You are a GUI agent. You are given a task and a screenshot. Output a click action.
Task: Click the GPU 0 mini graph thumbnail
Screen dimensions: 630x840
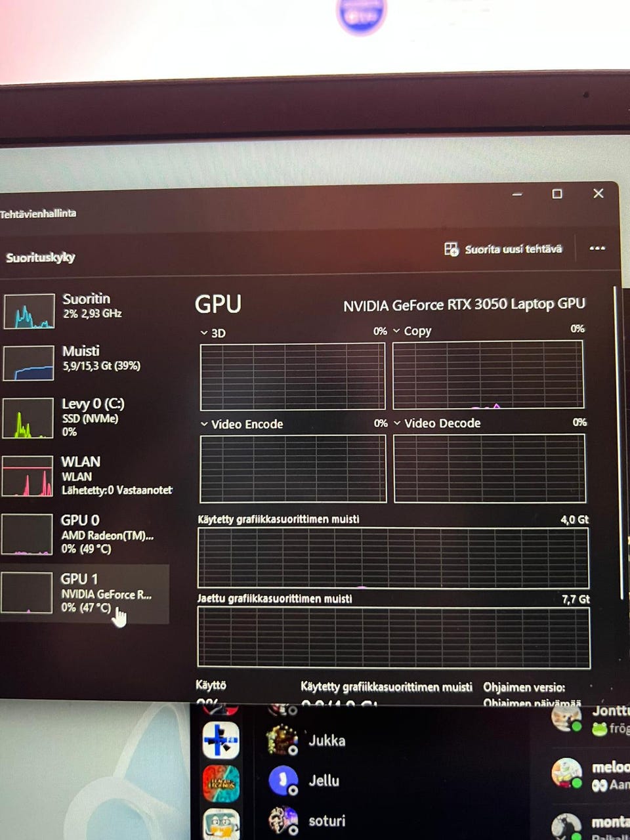(27, 534)
